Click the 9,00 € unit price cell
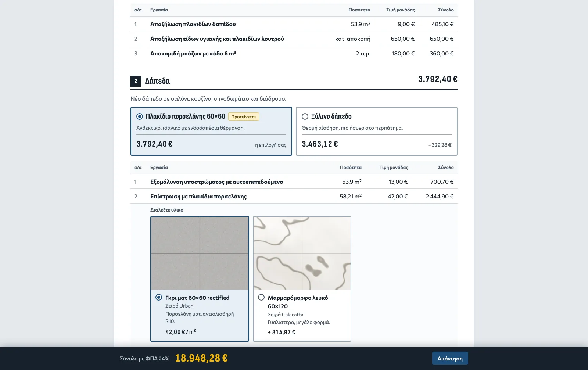The height and width of the screenshot is (370, 588). coord(406,24)
